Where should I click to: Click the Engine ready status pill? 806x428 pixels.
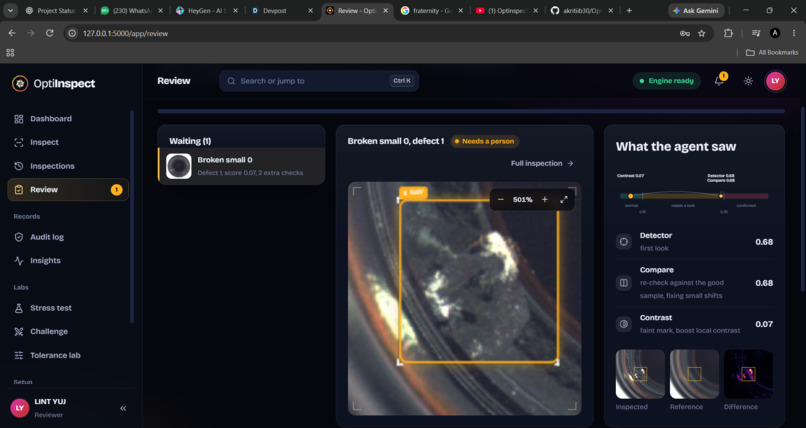(666, 81)
